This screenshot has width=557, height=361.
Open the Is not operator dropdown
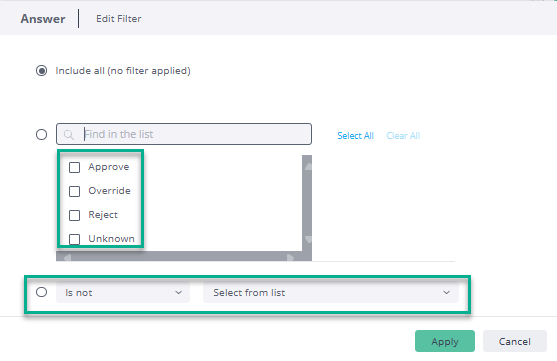(x=123, y=292)
